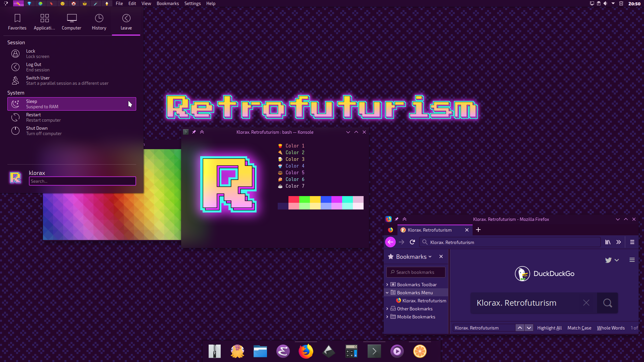Open Firefox bookmark Klorax Retrofuturism
The image size is (644, 362).
422,301
